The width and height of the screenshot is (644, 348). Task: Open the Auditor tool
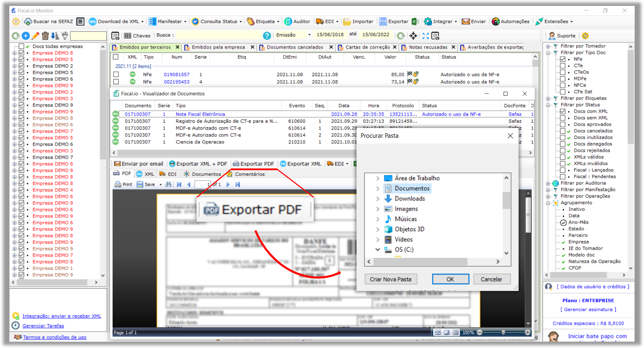(297, 21)
